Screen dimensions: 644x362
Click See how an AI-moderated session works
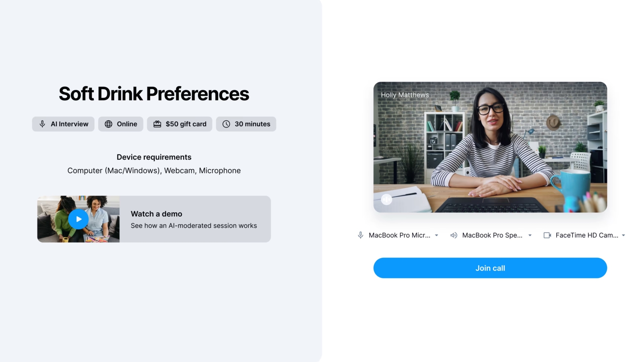(x=194, y=226)
